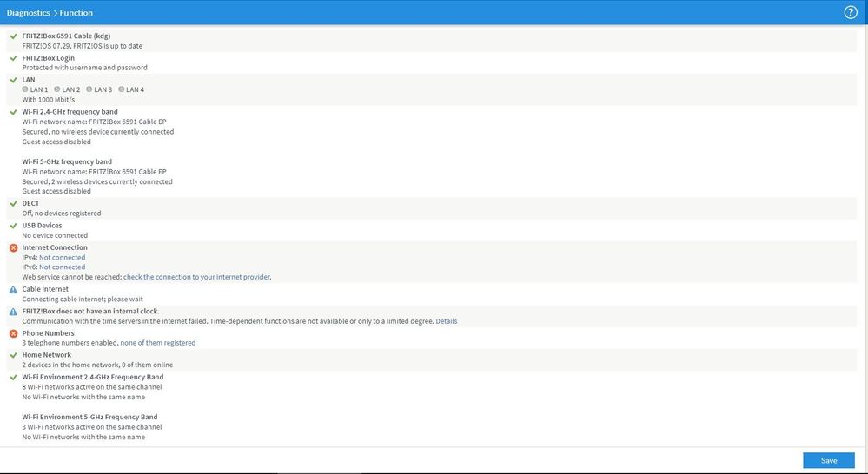The image size is (868, 474).
Task: Click the 'Wi-Fi 5-GHz frequency band' heading
Action: point(67,161)
